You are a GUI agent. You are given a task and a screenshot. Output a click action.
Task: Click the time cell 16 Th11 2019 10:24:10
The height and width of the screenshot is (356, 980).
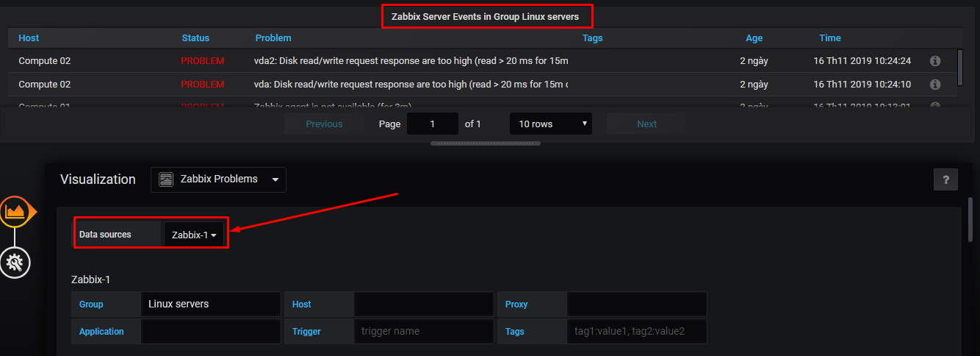tap(862, 85)
